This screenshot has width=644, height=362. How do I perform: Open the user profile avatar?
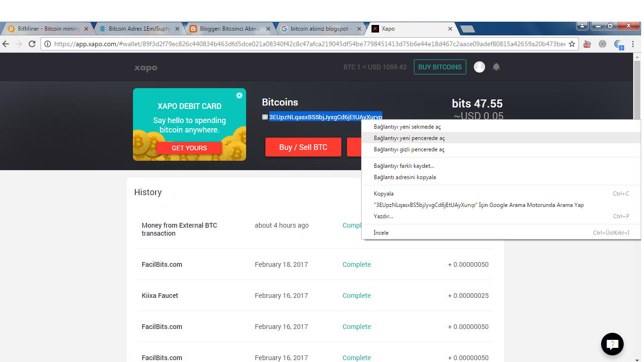[479, 67]
